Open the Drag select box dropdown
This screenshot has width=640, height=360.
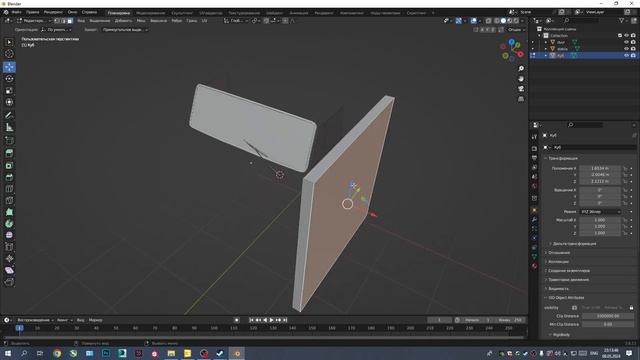coord(124,30)
